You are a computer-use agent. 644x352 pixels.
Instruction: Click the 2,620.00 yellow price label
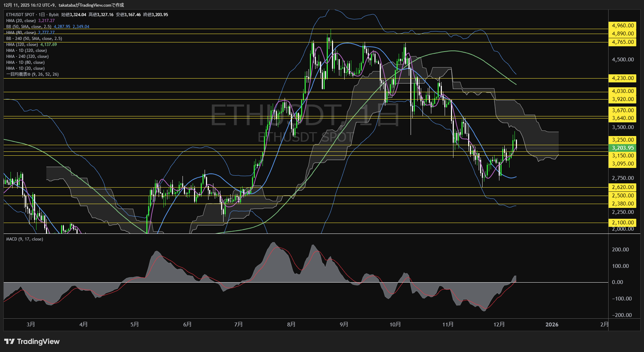tap(623, 187)
